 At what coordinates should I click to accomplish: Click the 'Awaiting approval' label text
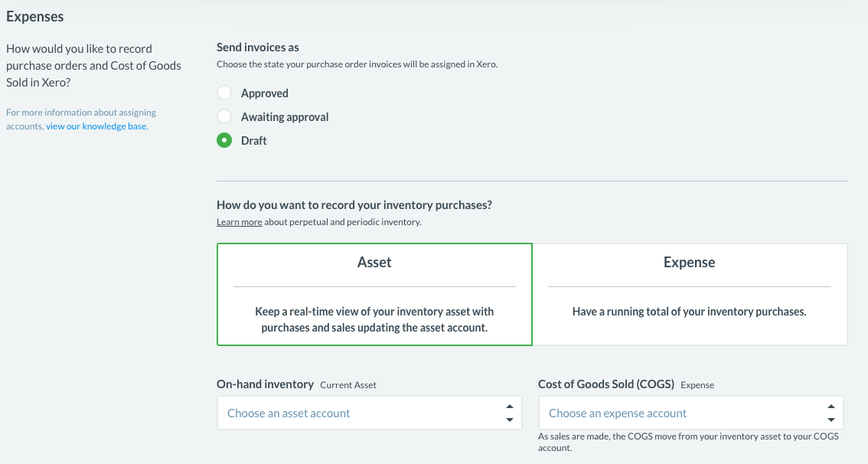[285, 117]
